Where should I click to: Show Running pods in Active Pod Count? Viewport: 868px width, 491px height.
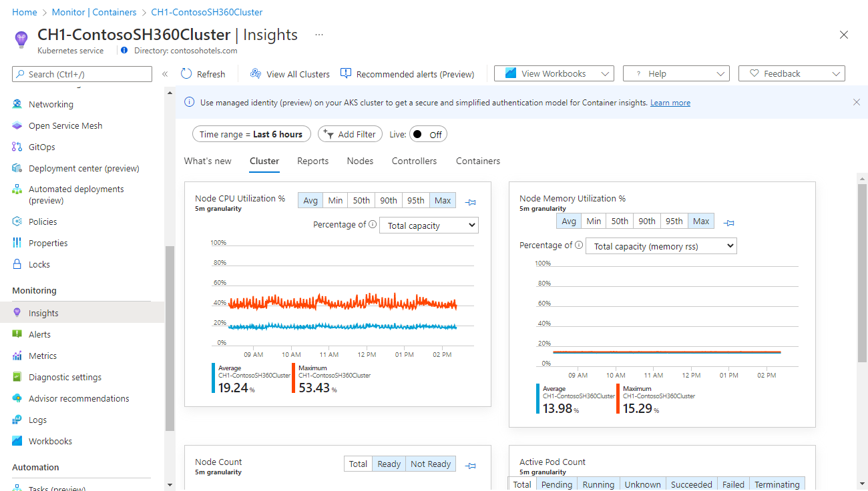tap(598, 484)
